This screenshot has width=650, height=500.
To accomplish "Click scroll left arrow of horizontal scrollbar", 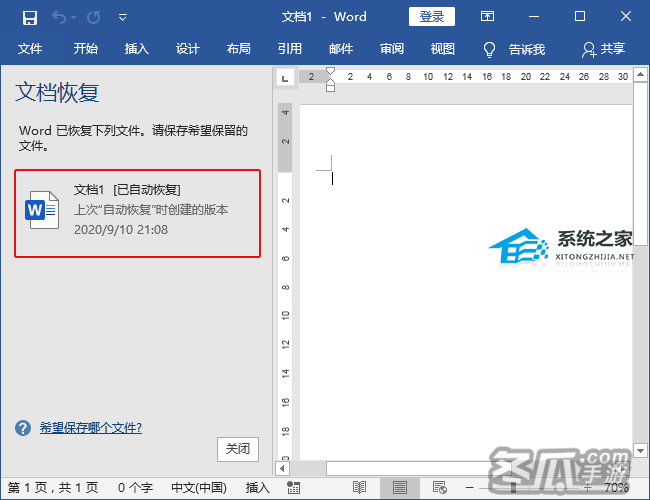I will pyautogui.click(x=282, y=468).
